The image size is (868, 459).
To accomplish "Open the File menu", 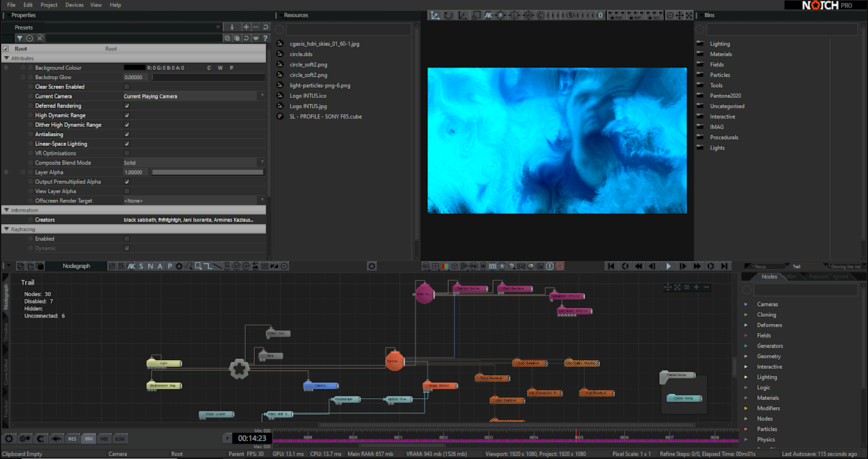I will (x=12, y=5).
